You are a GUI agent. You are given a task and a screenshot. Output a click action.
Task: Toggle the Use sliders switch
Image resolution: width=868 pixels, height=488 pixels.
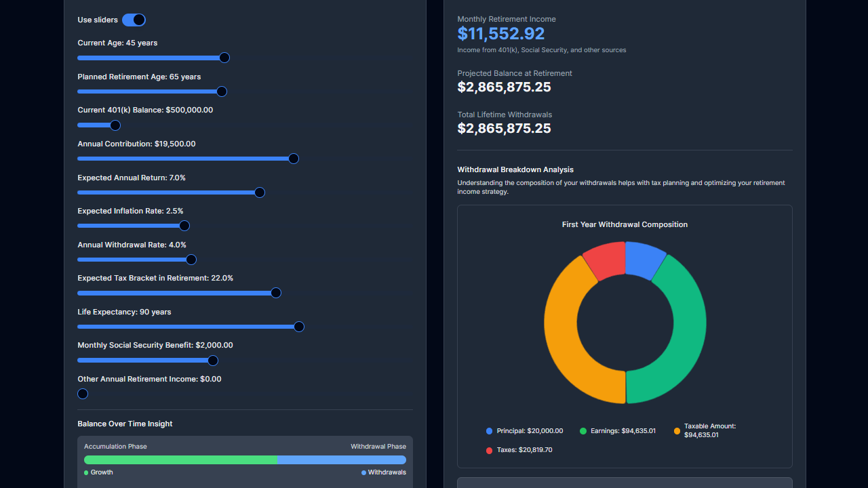point(134,20)
